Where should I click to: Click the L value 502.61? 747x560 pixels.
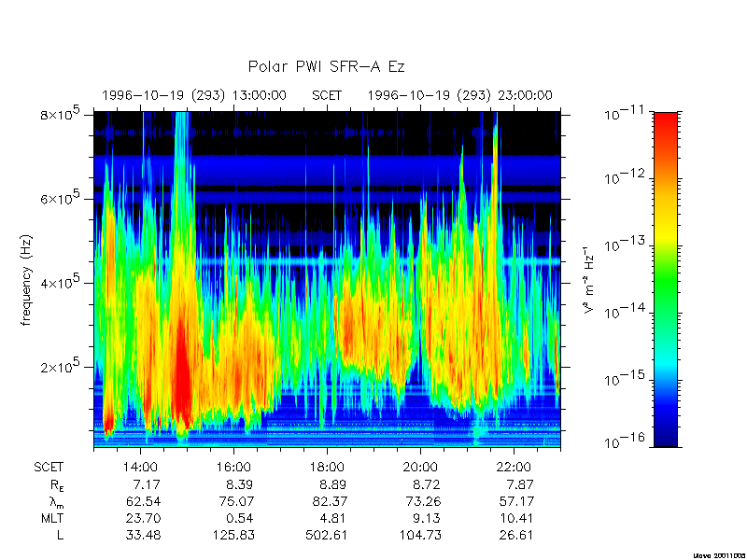point(327,535)
